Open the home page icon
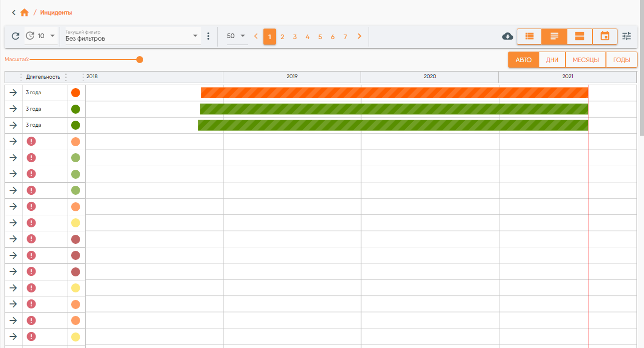The width and height of the screenshot is (644, 348). pos(25,13)
